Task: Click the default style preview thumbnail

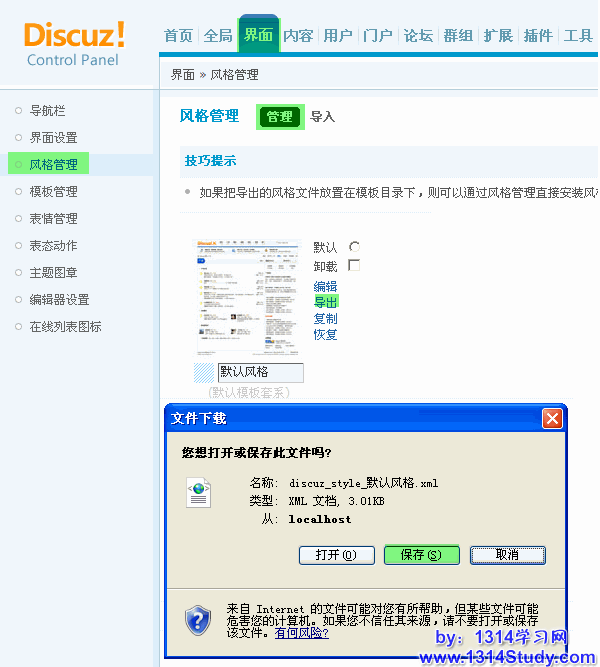Action: 247,297
